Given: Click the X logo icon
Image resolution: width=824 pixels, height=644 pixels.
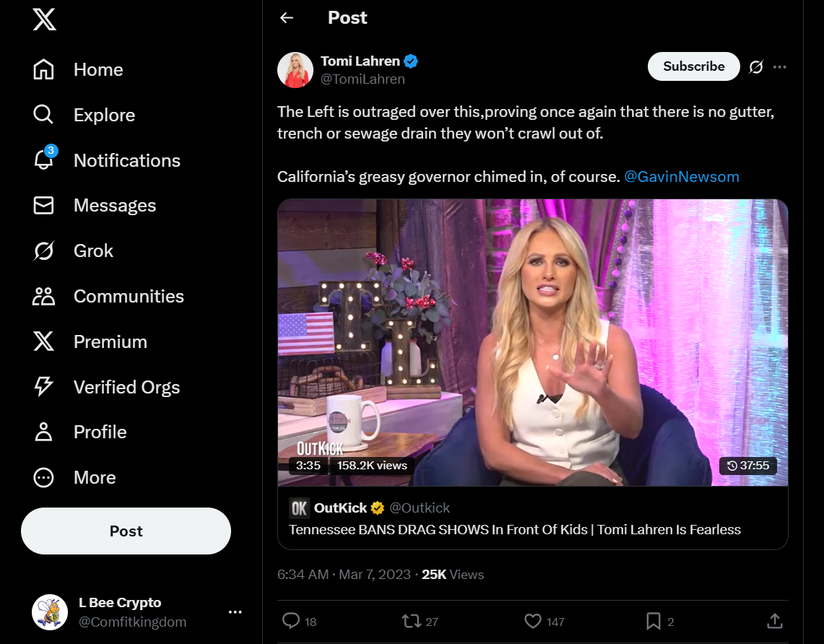Looking at the screenshot, I should click(x=44, y=20).
